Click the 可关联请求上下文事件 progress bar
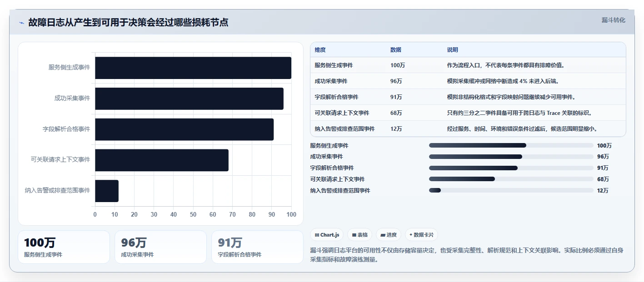The height and width of the screenshot is (282, 644). [511, 179]
